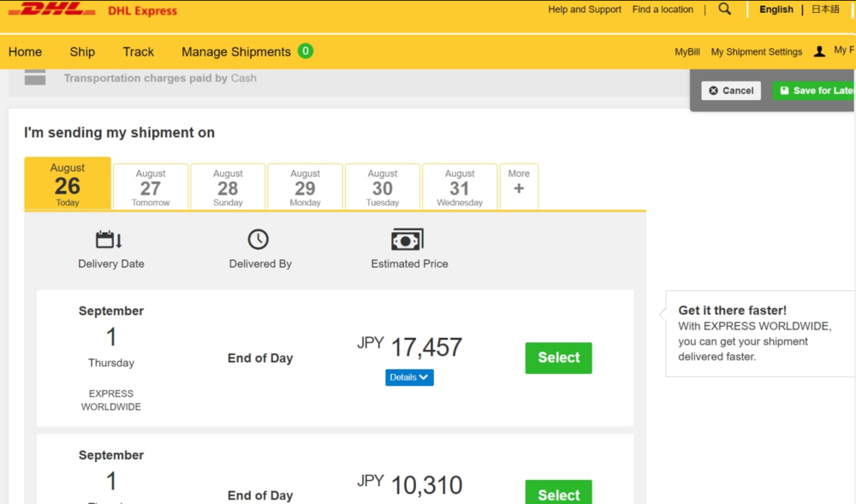Viewport: 856px width, 504px height.
Task: Click the payment card icon beside Transportation charges
Action: coord(35,78)
